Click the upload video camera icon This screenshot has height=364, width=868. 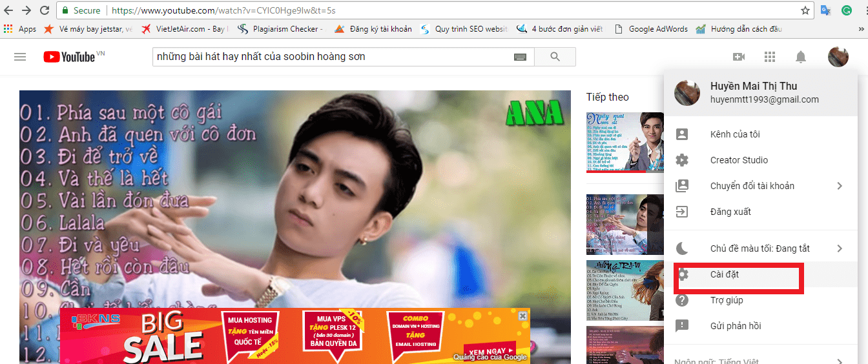739,57
